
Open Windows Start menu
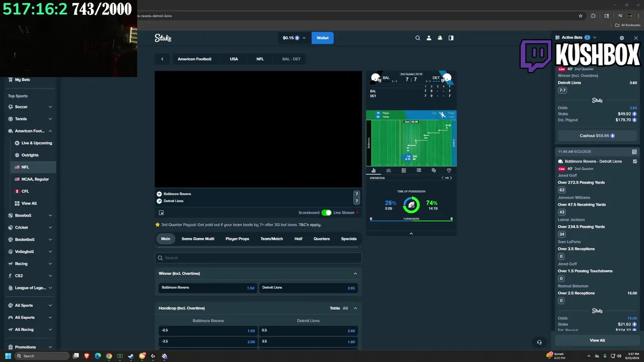point(8,356)
